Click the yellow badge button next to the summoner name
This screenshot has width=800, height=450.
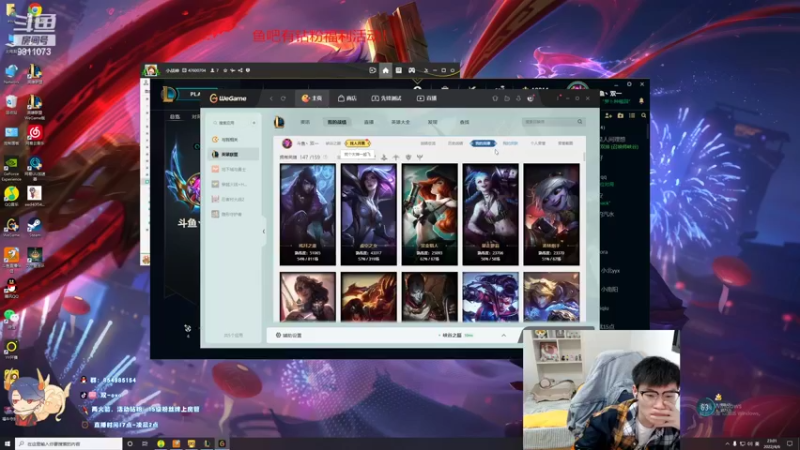(x=357, y=143)
